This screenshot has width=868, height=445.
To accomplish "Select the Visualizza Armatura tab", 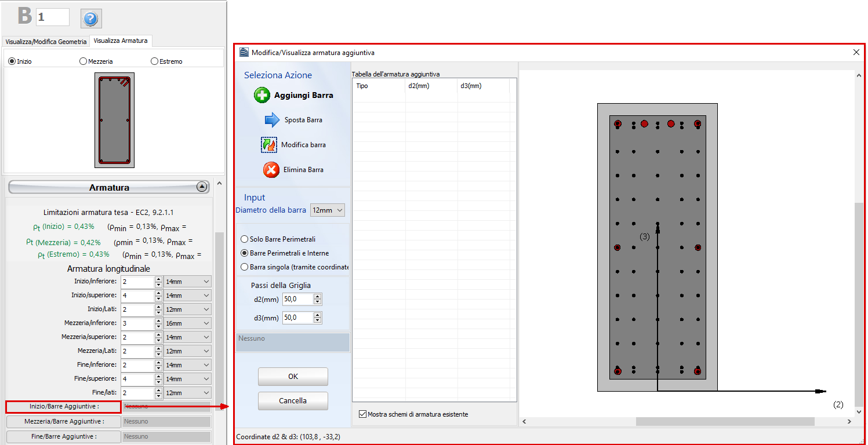I will (121, 41).
